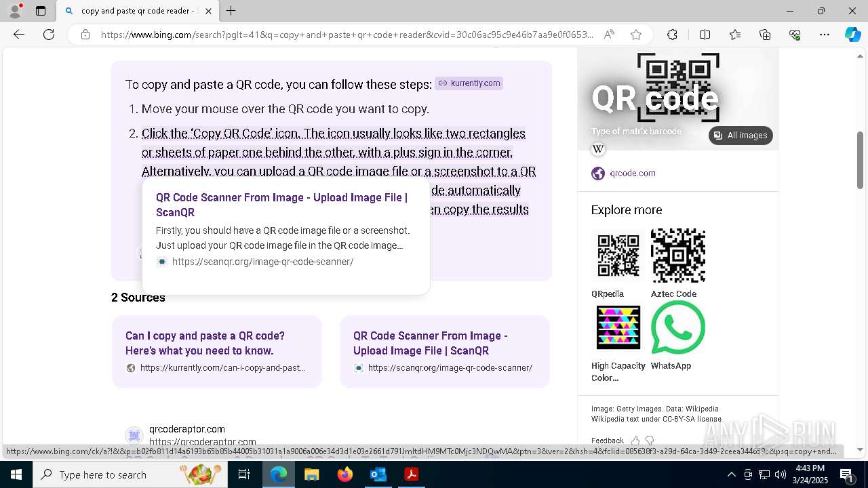
Task: Open 'Can I copy and paste a QR code?' source
Action: [217, 351]
